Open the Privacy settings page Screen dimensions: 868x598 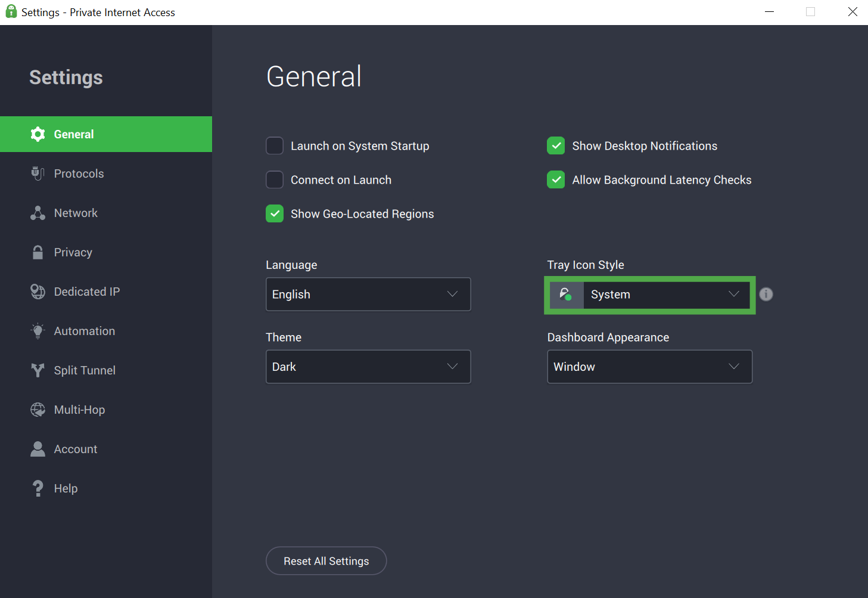(73, 252)
